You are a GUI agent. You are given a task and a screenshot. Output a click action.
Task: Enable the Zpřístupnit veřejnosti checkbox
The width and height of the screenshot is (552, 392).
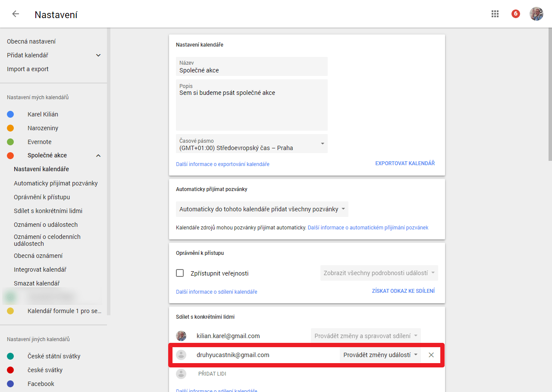[180, 273]
